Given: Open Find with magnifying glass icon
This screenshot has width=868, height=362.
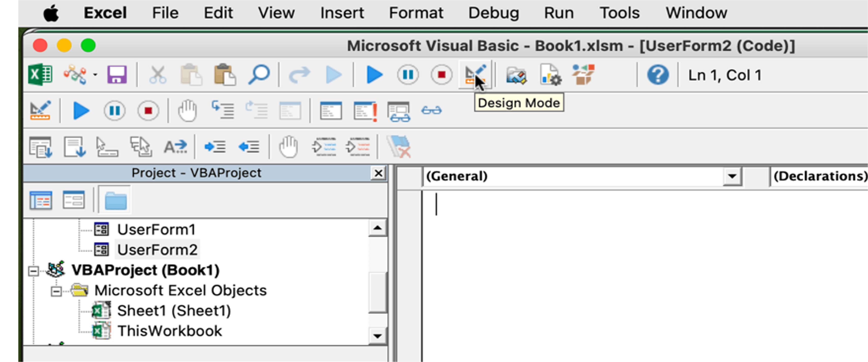Looking at the screenshot, I should pyautogui.click(x=259, y=75).
